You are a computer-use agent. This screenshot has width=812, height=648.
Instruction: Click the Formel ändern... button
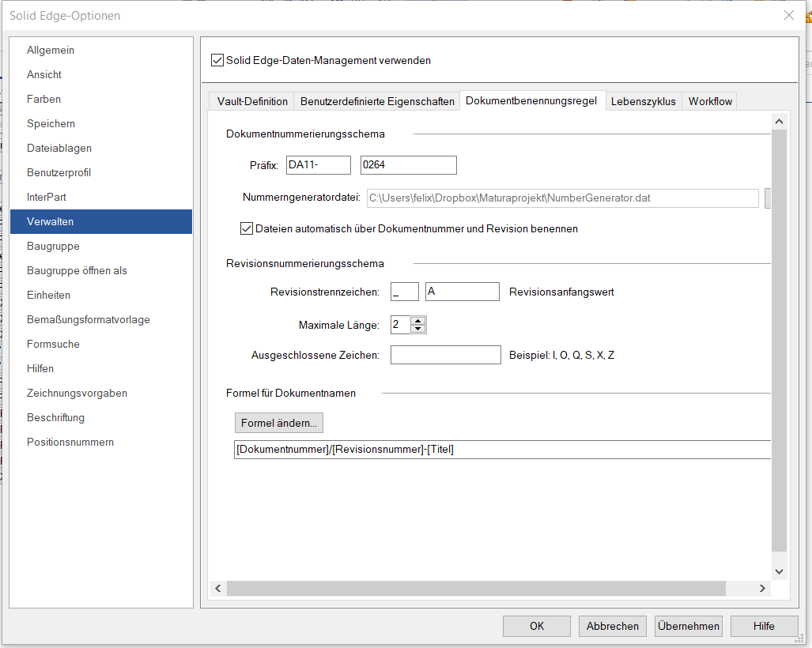point(279,423)
